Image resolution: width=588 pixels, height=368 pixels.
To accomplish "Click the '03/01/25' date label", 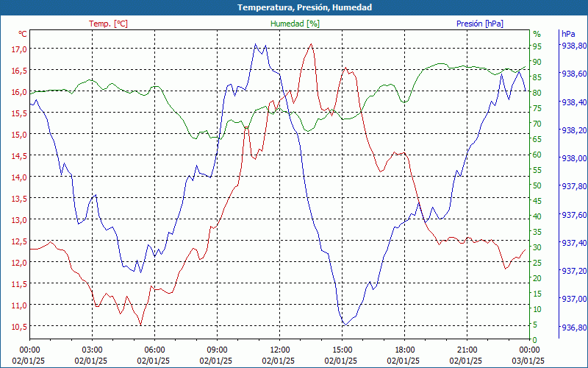I will pyautogui.click(x=528, y=361).
